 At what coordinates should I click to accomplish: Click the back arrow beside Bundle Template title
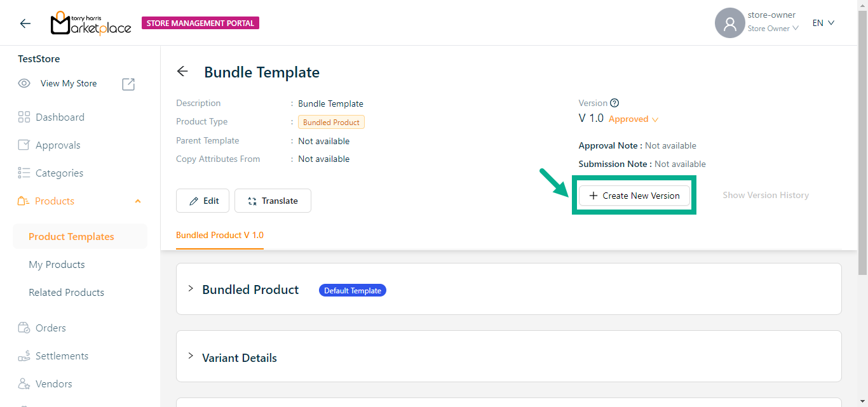(x=182, y=72)
